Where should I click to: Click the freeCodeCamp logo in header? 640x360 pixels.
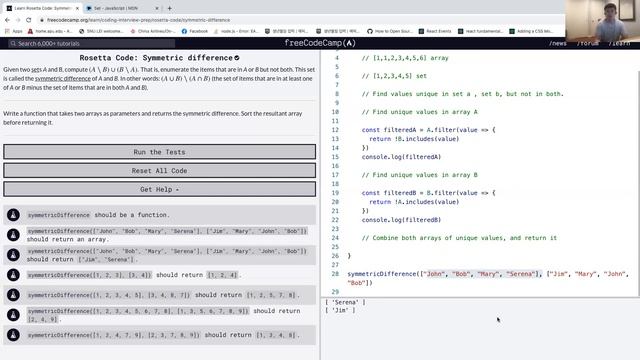(320, 43)
